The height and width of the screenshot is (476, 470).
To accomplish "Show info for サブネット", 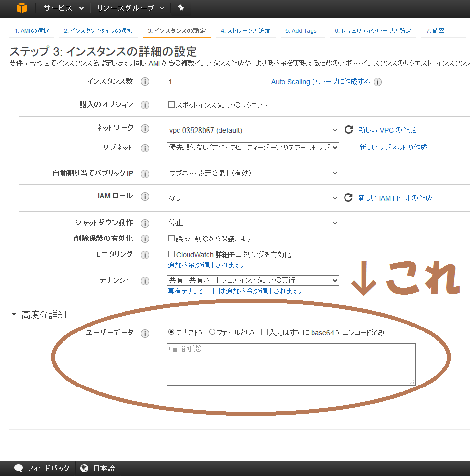I will (x=145, y=148).
